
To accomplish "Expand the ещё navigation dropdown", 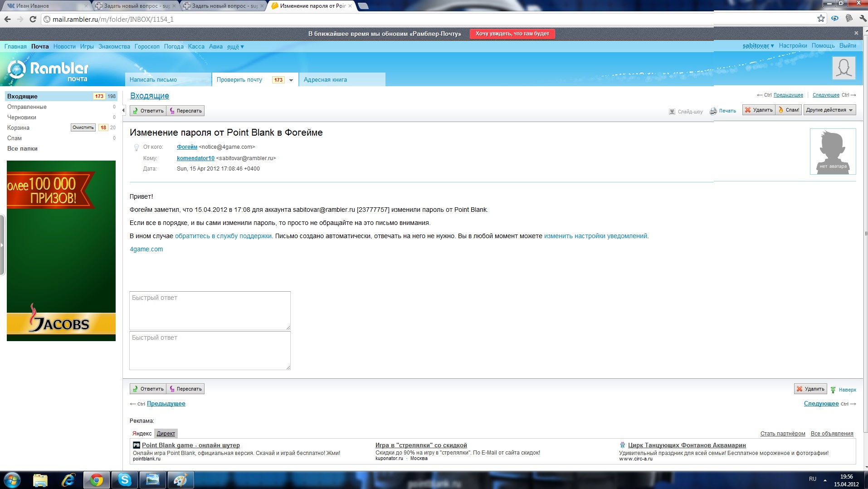I will [235, 47].
